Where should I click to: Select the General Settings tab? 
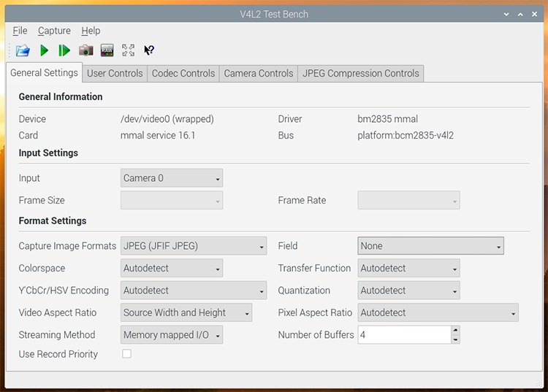coord(44,72)
